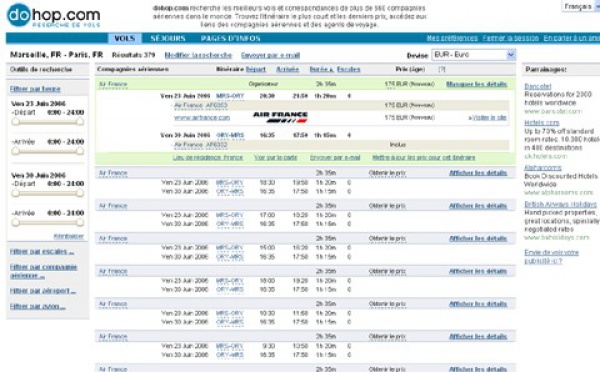The height and width of the screenshot is (372, 600).
Task: Switch to the SÉJOURS tab
Action: [x=168, y=38]
